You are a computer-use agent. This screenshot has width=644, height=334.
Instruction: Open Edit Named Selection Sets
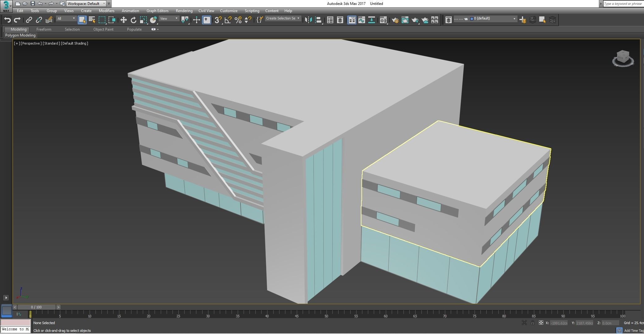[259, 20]
